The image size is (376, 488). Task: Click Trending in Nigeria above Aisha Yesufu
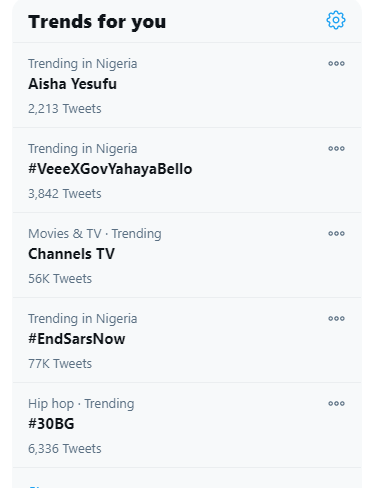(83, 64)
